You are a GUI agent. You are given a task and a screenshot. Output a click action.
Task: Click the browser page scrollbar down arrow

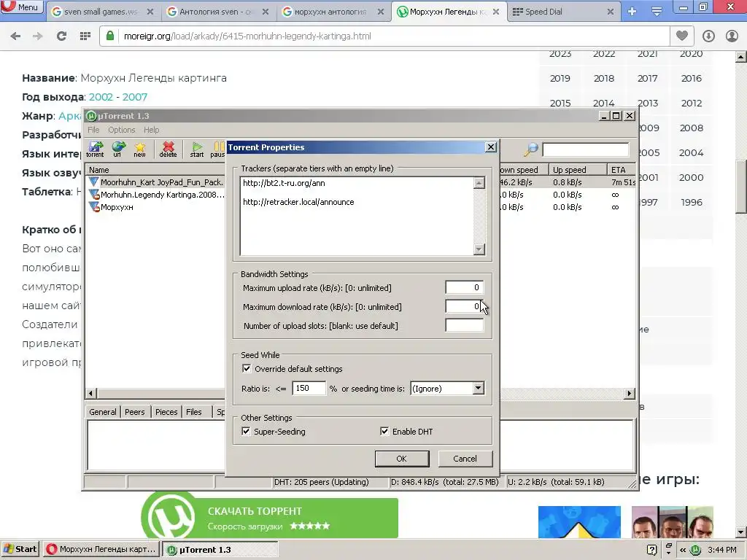(x=740, y=532)
